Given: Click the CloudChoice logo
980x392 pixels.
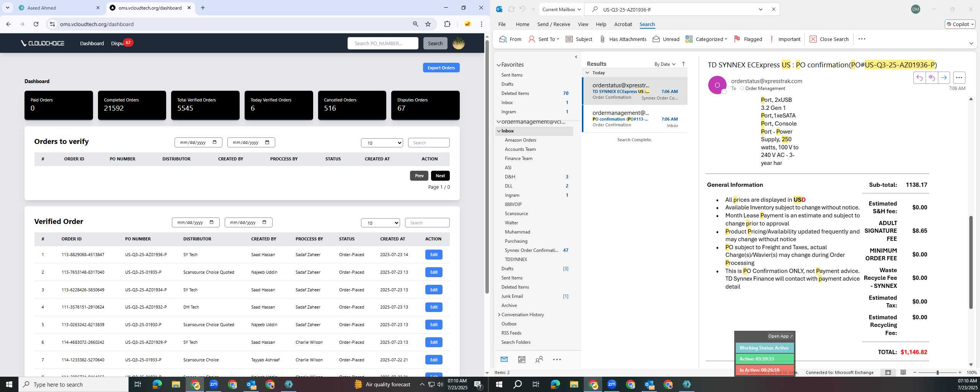Looking at the screenshot, I should click(43, 43).
